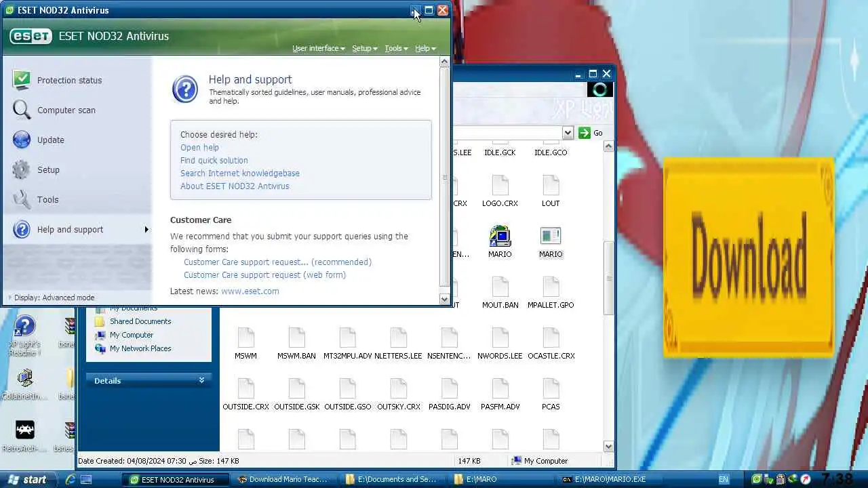Viewport: 868px width, 488px height.
Task: Select the MARIO window-style file icon
Action: click(551, 236)
